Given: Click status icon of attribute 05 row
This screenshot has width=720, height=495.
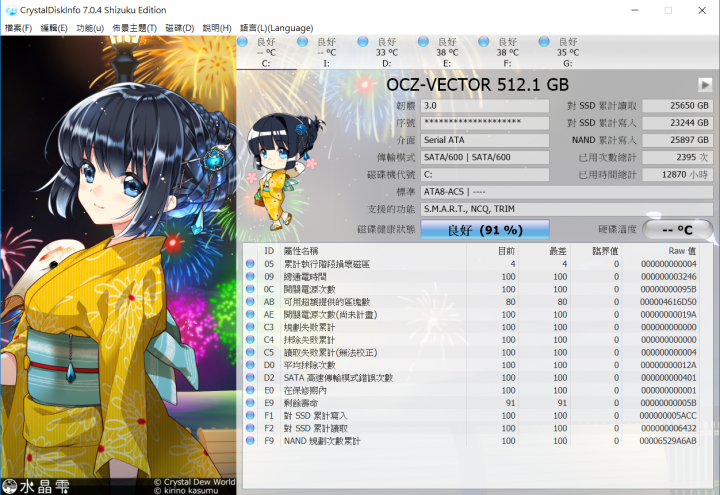Looking at the screenshot, I should [x=250, y=264].
